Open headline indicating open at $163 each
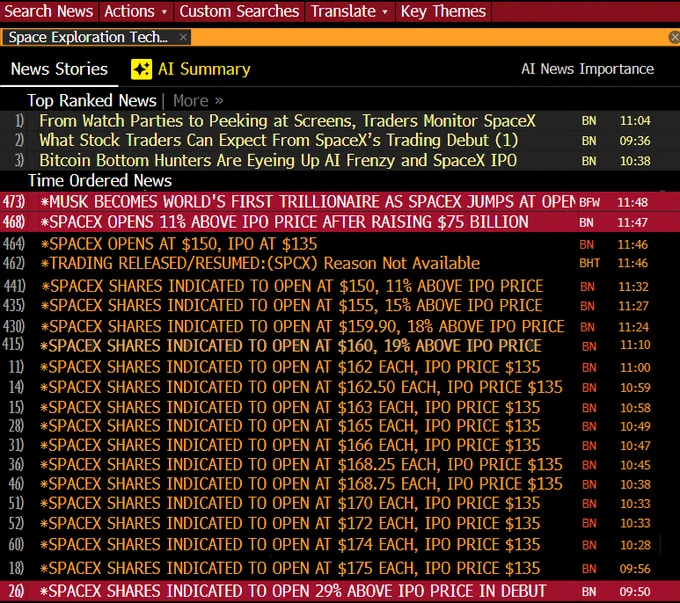 pyautogui.click(x=290, y=407)
